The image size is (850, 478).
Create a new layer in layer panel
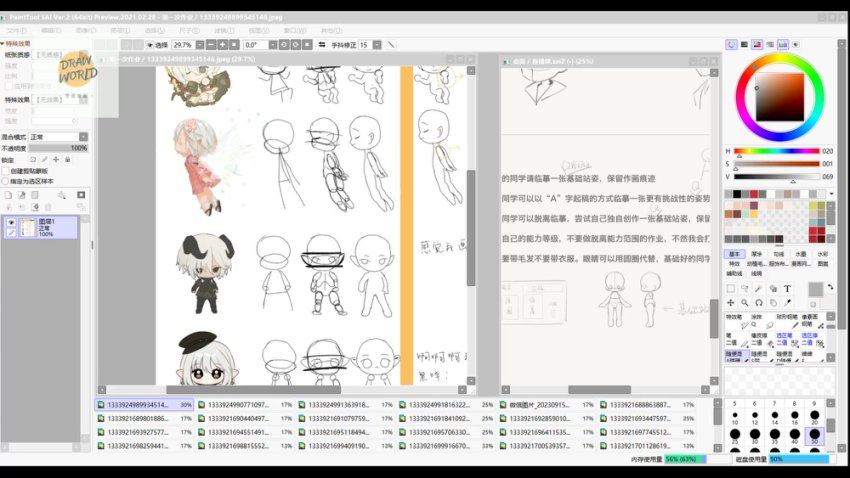pos(8,195)
